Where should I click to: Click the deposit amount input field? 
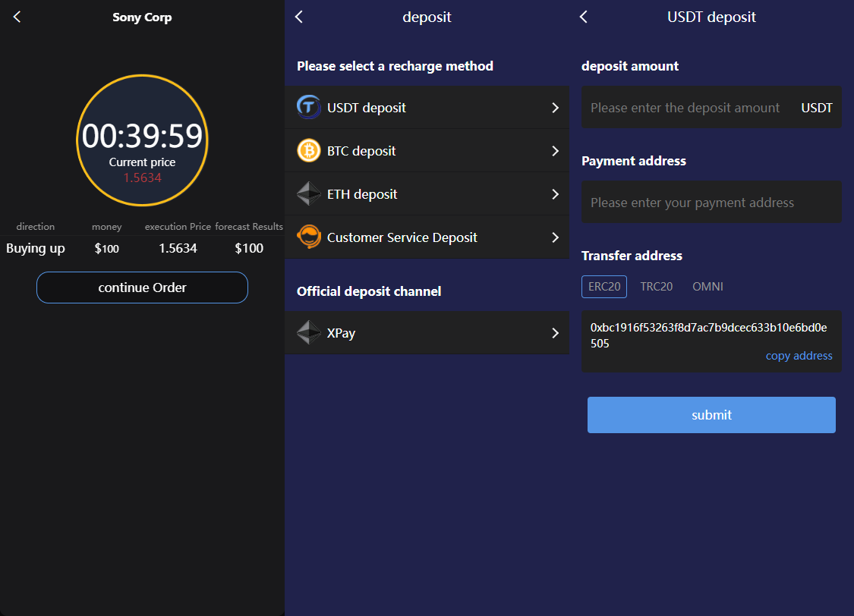pos(687,108)
